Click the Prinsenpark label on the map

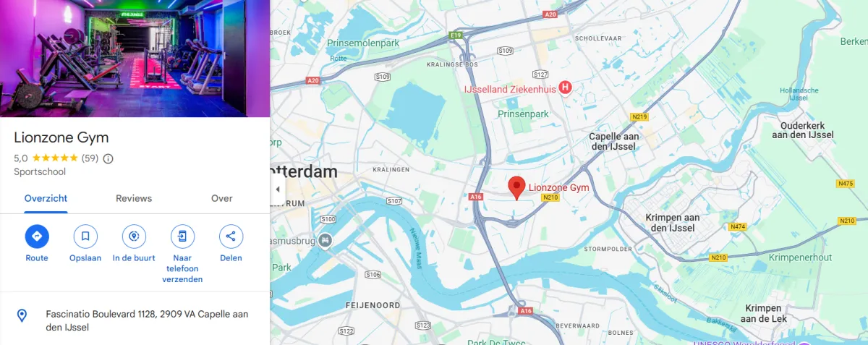point(523,114)
